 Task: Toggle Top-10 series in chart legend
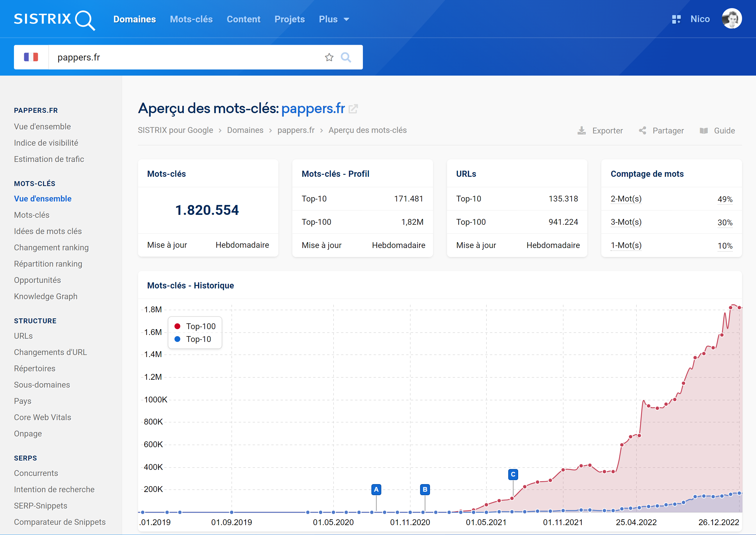pyautogui.click(x=193, y=339)
